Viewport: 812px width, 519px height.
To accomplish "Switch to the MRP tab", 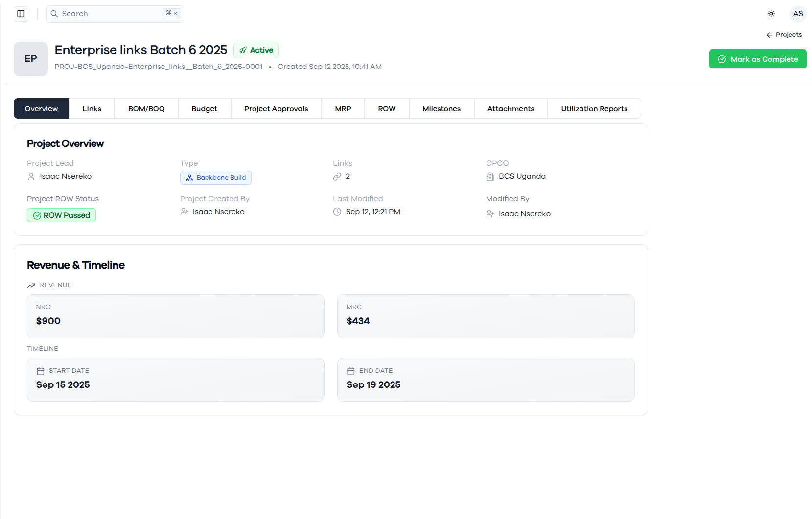I will pyautogui.click(x=343, y=109).
